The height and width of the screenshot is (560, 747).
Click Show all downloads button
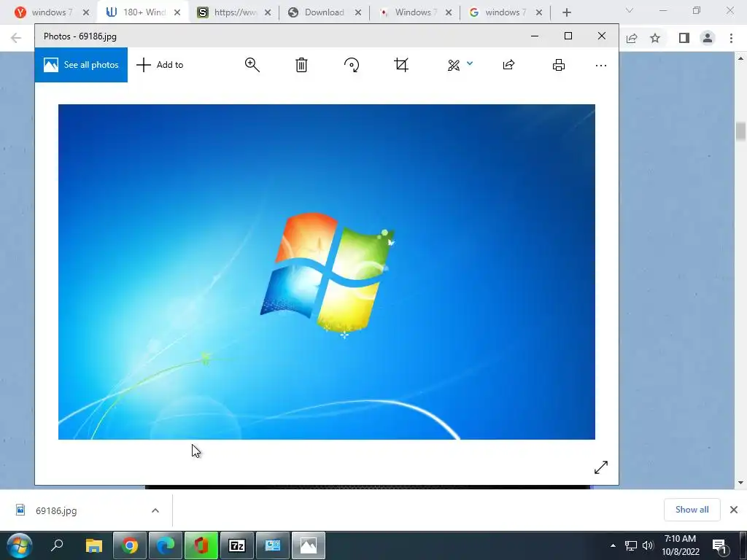692,510
